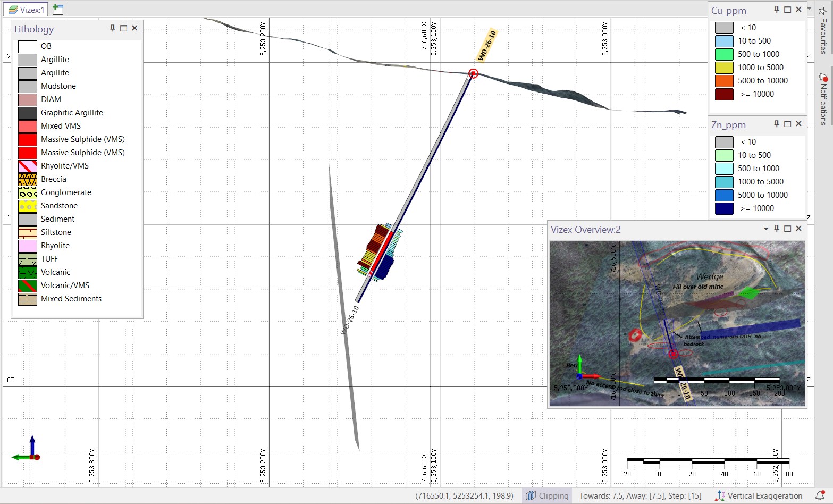Select Cu_ppm '500 to 1000' green swatch
Image resolution: width=833 pixels, height=504 pixels.
(x=724, y=54)
